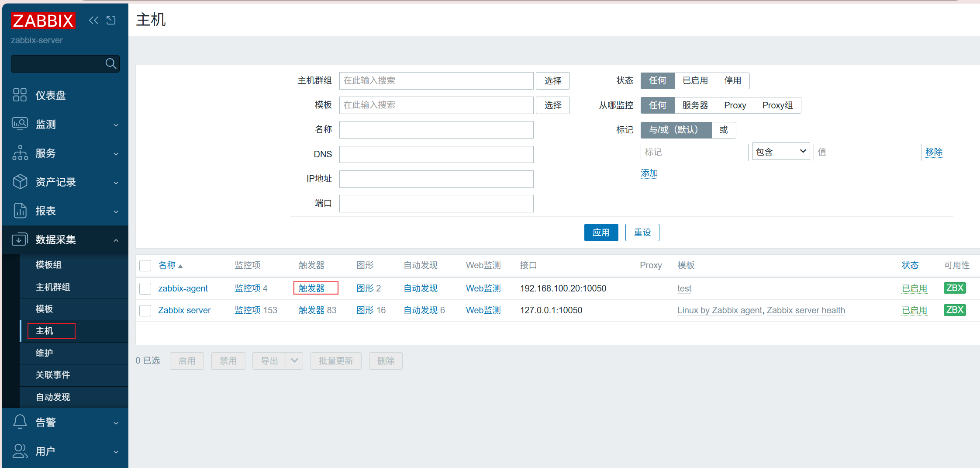Viewport: 980px width, 468px height.
Task: Click the 名称 filter input field
Action: tap(436, 130)
